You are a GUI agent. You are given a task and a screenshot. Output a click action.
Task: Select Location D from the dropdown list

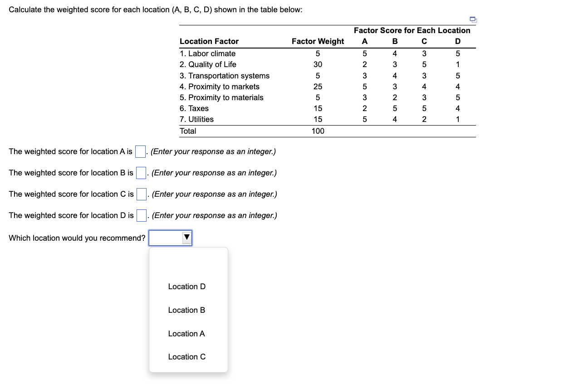pos(186,286)
